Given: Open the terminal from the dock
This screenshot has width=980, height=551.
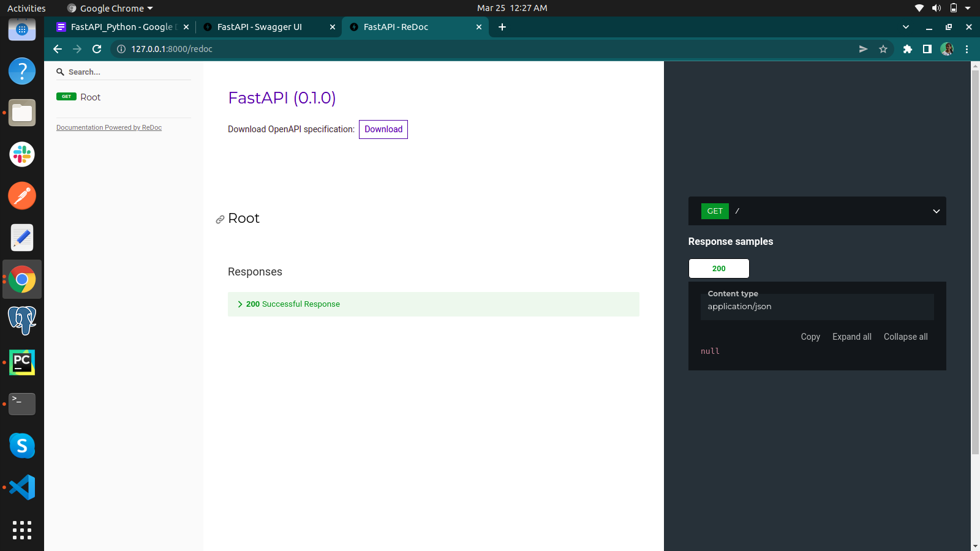Looking at the screenshot, I should [22, 404].
